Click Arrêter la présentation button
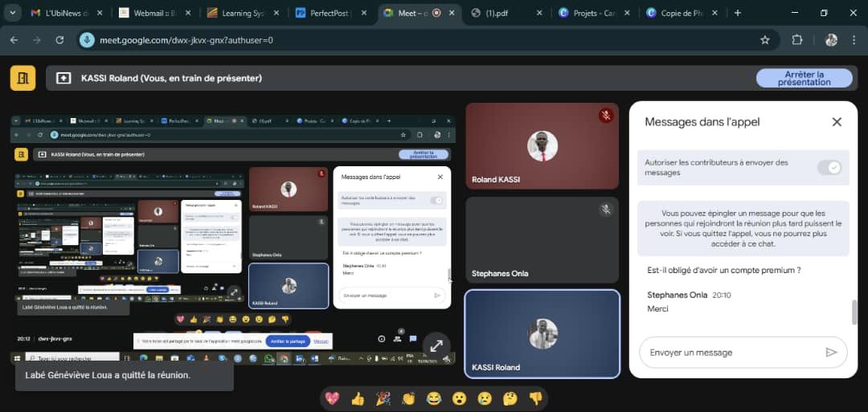Image resolution: width=868 pixels, height=412 pixels. pos(804,78)
